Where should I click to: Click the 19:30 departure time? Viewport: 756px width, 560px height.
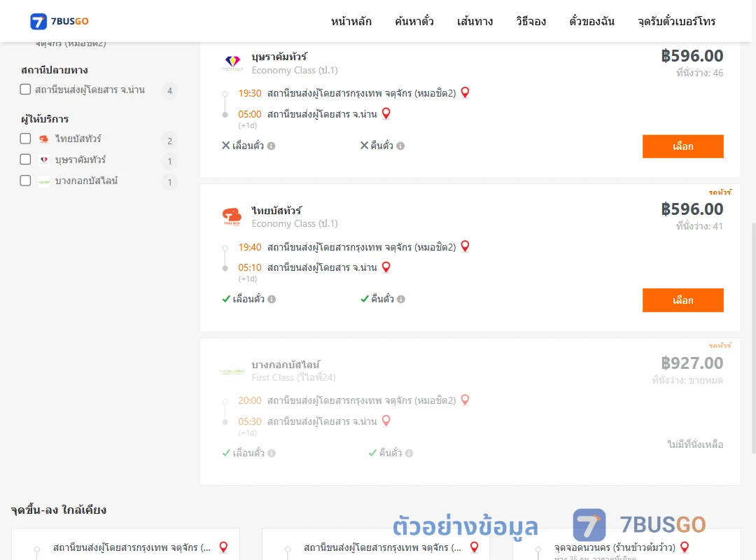250,93
